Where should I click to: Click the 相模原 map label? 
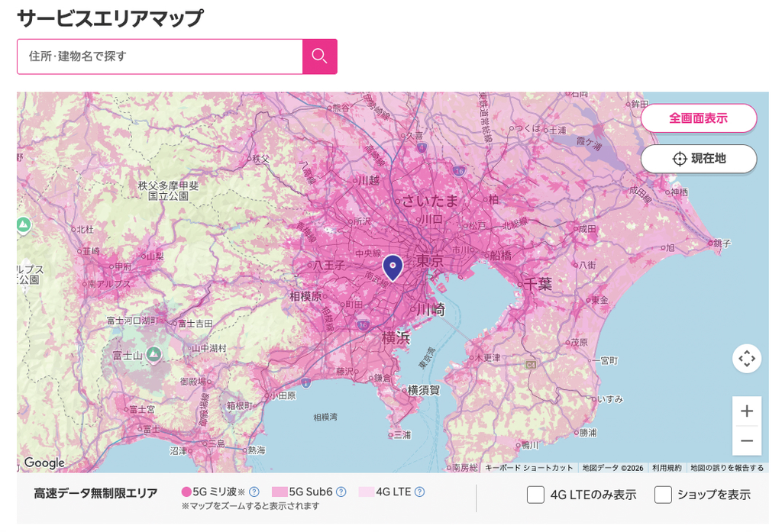[x=305, y=296]
